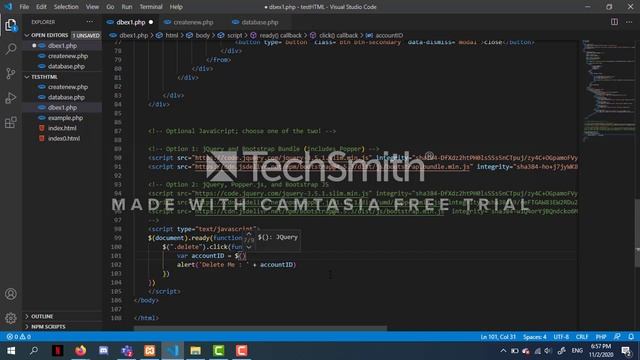
Task: Change indentation via Spaces: 4
Action: click(535, 337)
